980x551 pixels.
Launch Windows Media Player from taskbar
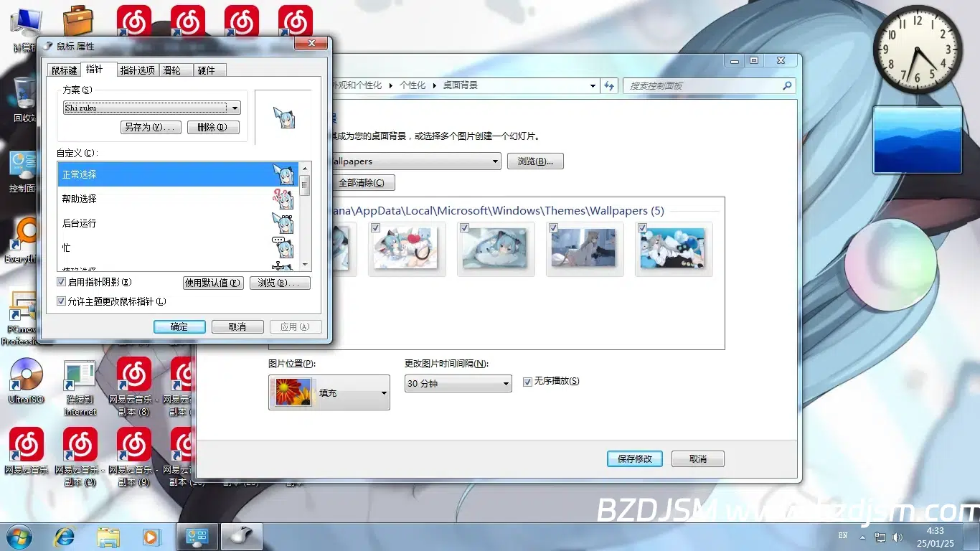[151, 536]
